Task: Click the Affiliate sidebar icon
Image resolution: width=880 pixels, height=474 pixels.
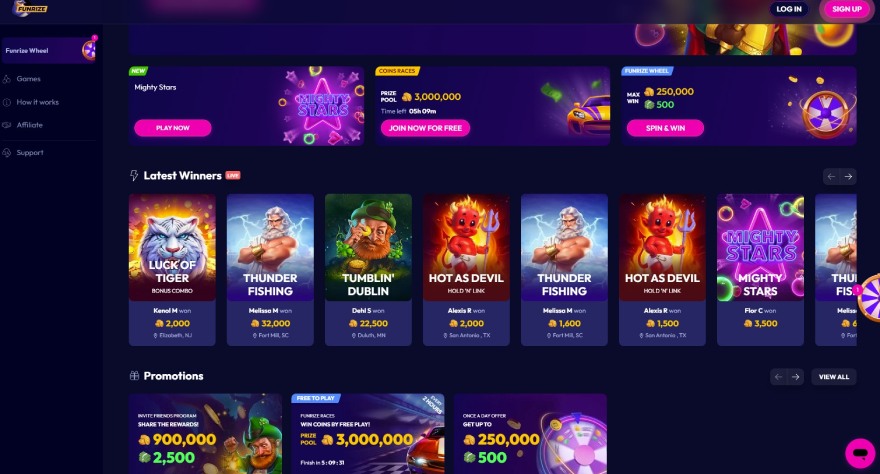Action: (7, 125)
